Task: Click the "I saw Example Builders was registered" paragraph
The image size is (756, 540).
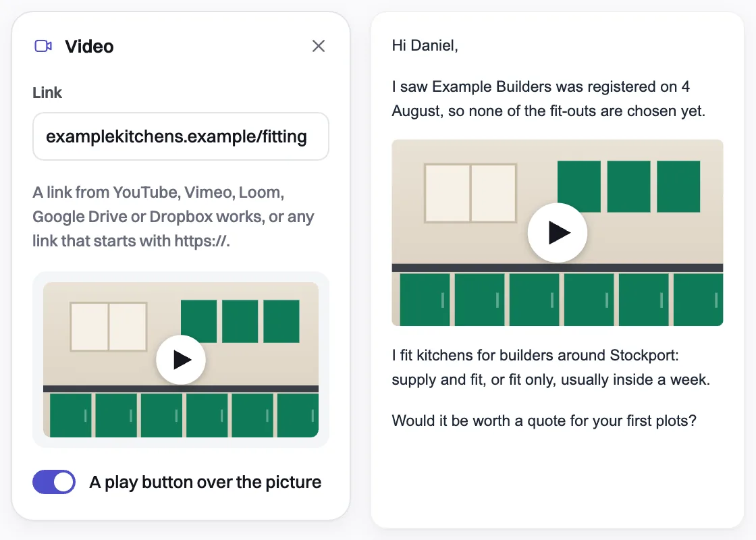Action: point(549,99)
